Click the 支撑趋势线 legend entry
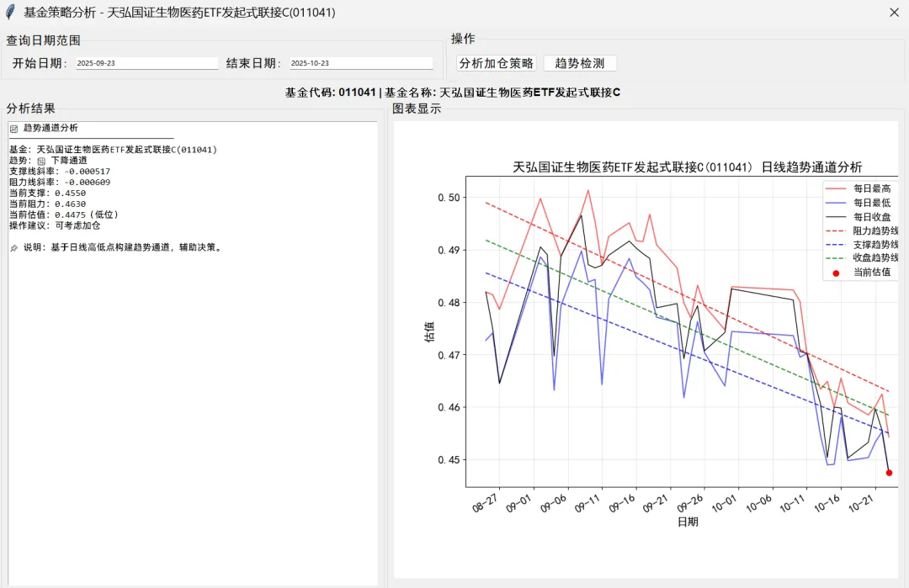The height and width of the screenshot is (588, 909). 862,245
